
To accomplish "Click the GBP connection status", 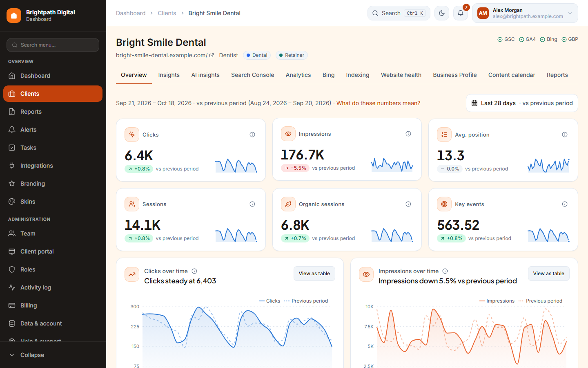I will (570, 39).
